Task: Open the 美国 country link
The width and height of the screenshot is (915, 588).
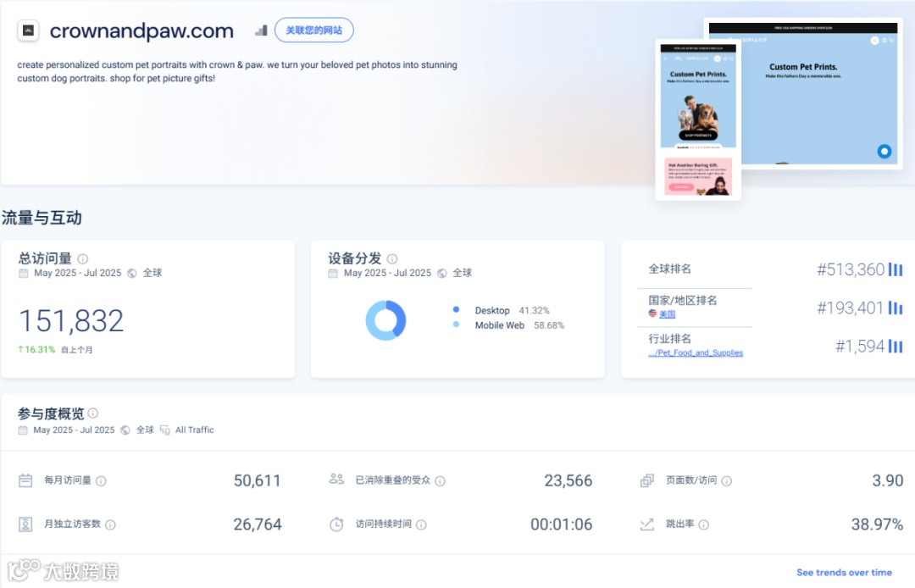Action: (667, 313)
